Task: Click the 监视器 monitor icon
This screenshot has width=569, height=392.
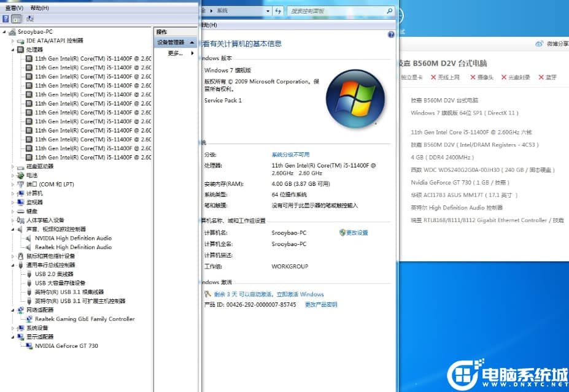Action: point(21,202)
